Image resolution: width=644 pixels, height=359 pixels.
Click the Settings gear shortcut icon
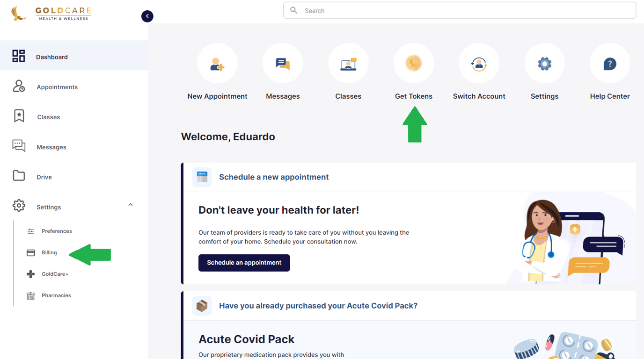click(x=544, y=64)
